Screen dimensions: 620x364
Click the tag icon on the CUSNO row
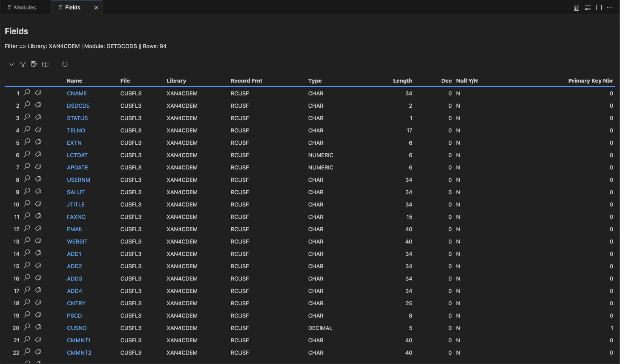coord(38,327)
